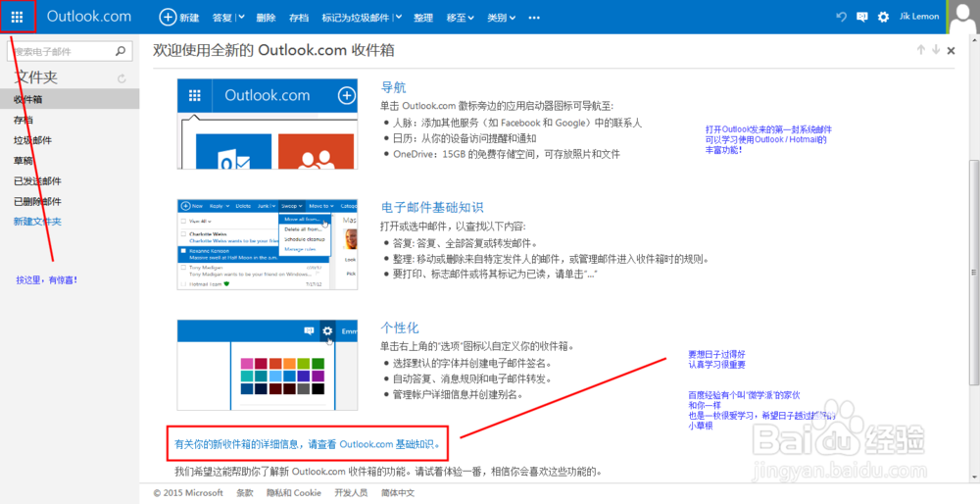Viewport: 980px width, 504px height.
Task: Click the profile avatar picture
Action: [x=963, y=17]
